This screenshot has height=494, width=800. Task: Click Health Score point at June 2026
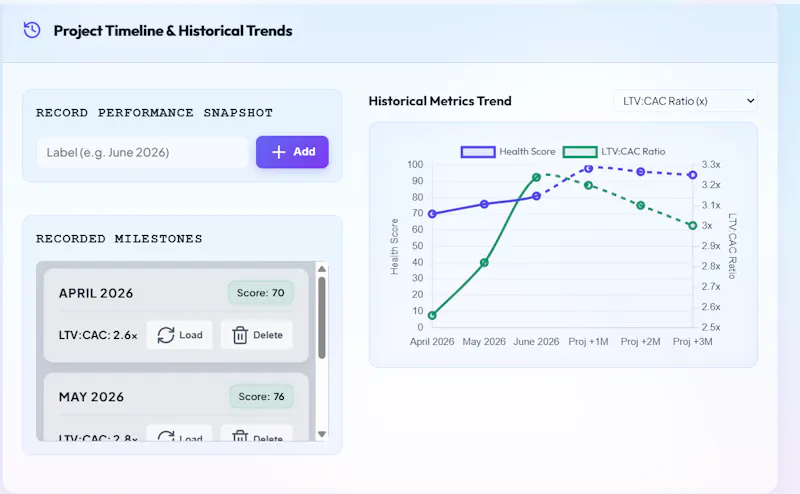(x=536, y=196)
